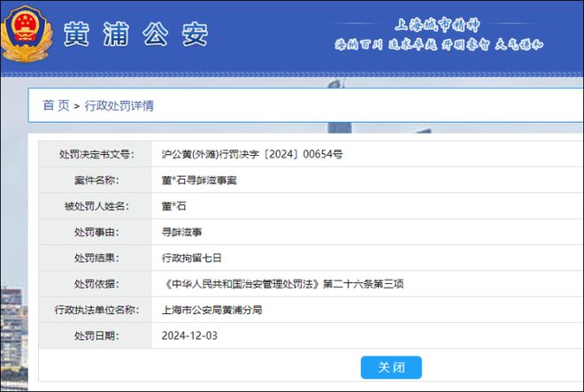The width and height of the screenshot is (584, 392).
Task: Click the 处罚日期 label
Action: pos(96,335)
